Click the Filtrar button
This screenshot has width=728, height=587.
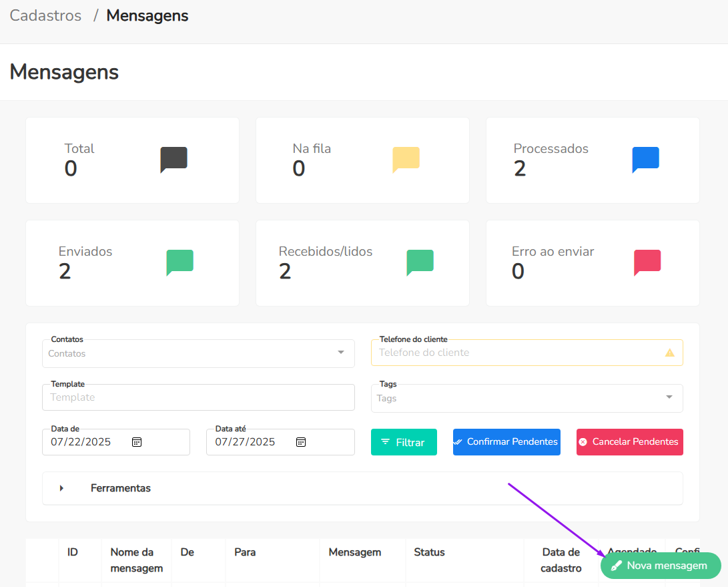(404, 442)
